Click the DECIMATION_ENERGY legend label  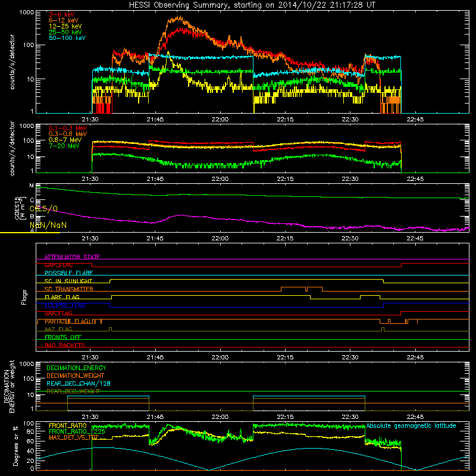coord(76,368)
